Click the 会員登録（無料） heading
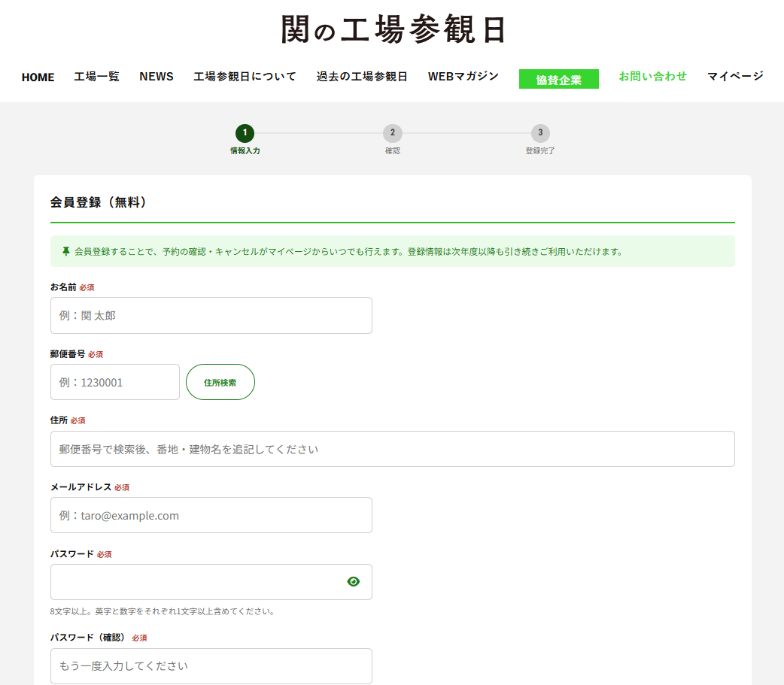 click(98, 202)
